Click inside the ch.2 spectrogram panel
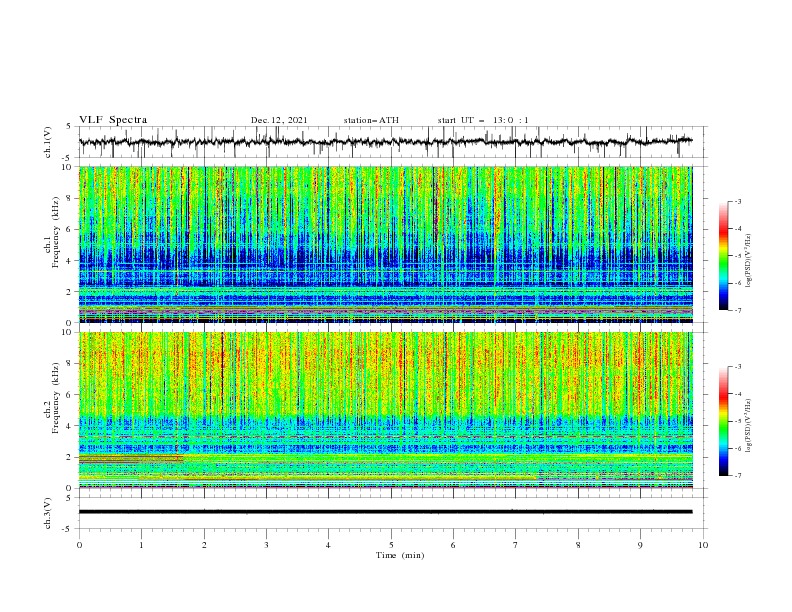Image resolution: width=792 pixels, height=612 pixels. click(386, 410)
